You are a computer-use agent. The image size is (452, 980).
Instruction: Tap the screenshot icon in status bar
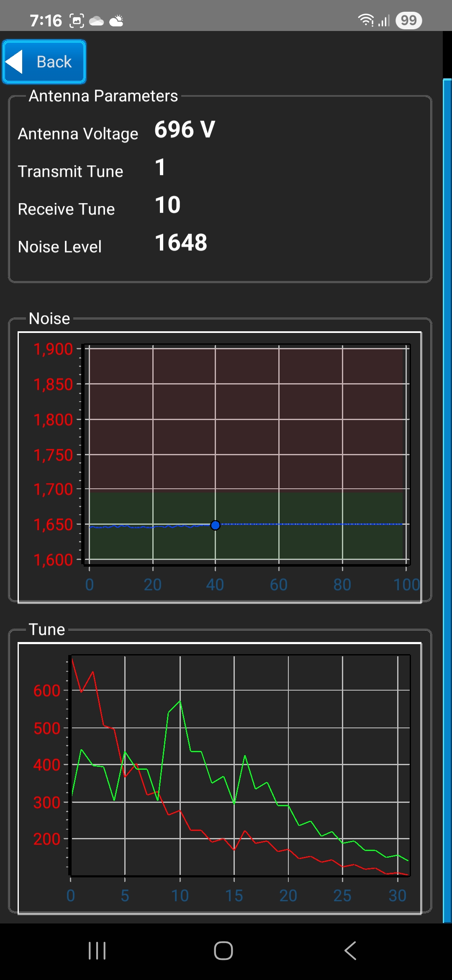point(77,21)
